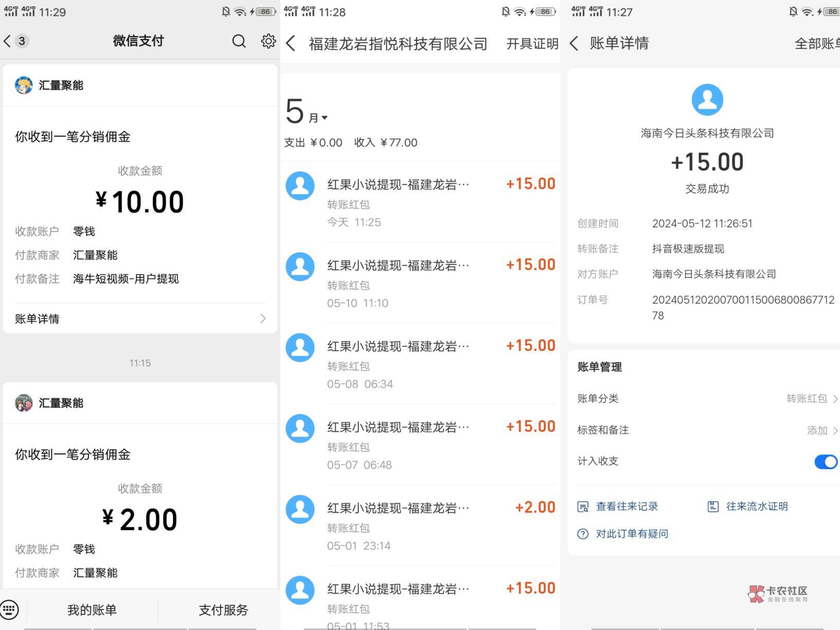Image resolution: width=840 pixels, height=630 pixels.
Task: Tap 海南今日头条 payee avatar in bill detail
Action: [707, 100]
